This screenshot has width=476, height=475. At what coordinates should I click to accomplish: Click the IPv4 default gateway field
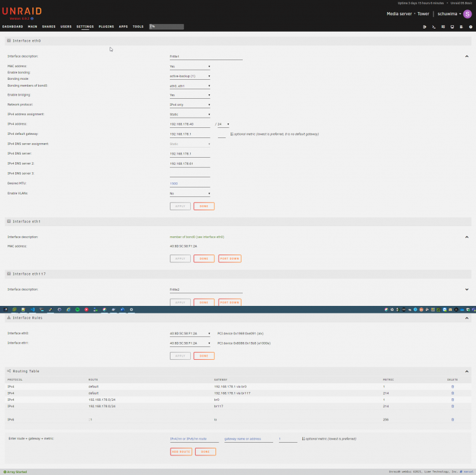pyautogui.click(x=190, y=134)
